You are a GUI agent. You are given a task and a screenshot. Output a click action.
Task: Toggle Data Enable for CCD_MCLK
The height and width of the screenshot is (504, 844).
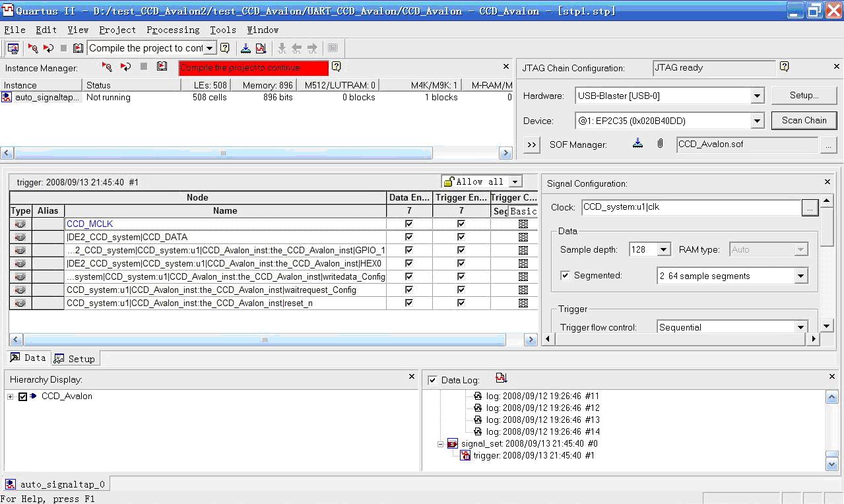coord(409,224)
